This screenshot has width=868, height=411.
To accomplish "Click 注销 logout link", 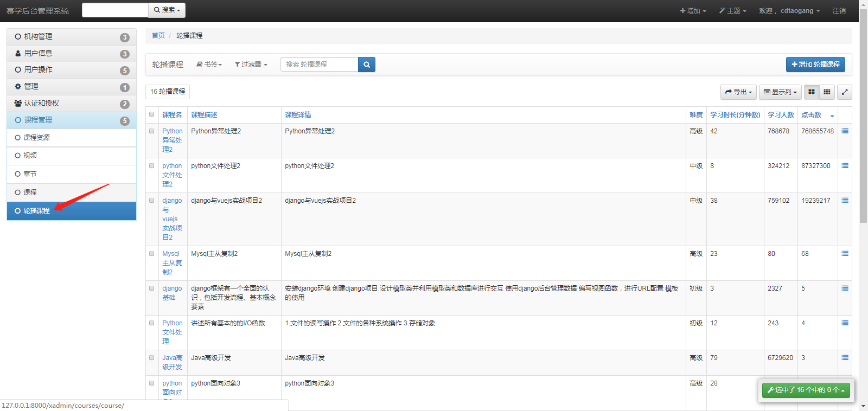I will 839,11.
